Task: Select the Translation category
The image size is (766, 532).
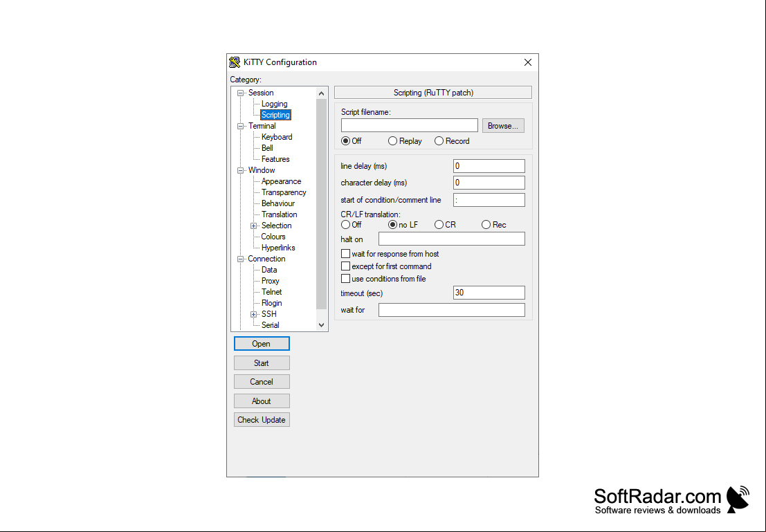Action: (279, 214)
